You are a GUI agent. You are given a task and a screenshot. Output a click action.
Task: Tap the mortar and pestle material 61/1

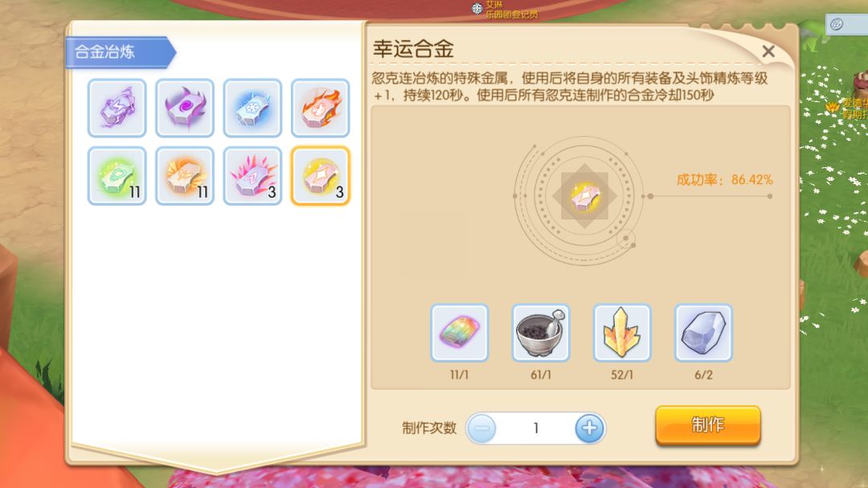pyautogui.click(x=541, y=333)
